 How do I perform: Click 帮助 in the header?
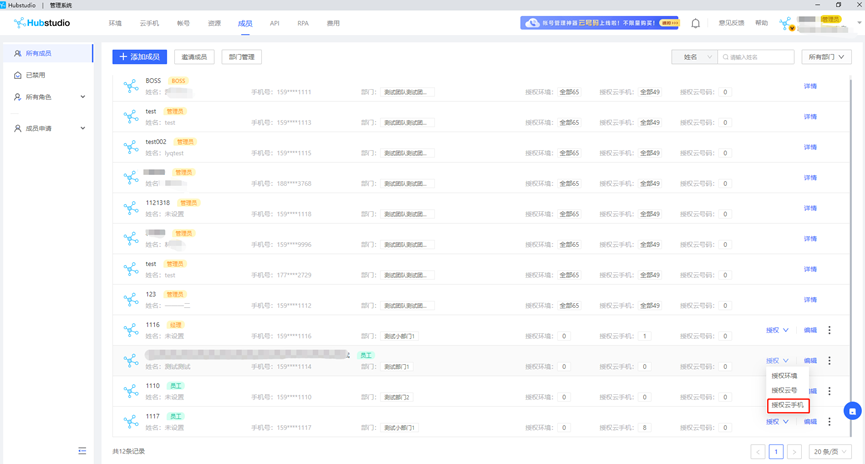pos(761,23)
